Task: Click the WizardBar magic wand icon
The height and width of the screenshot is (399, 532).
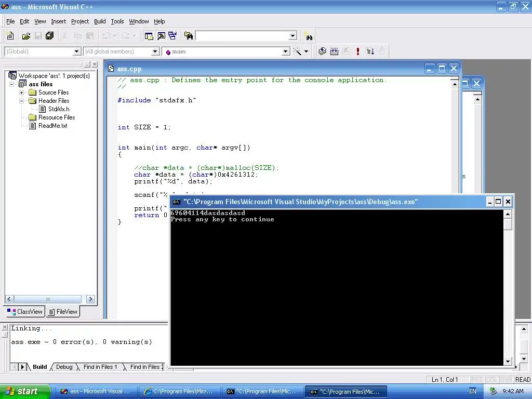Action: [x=298, y=51]
